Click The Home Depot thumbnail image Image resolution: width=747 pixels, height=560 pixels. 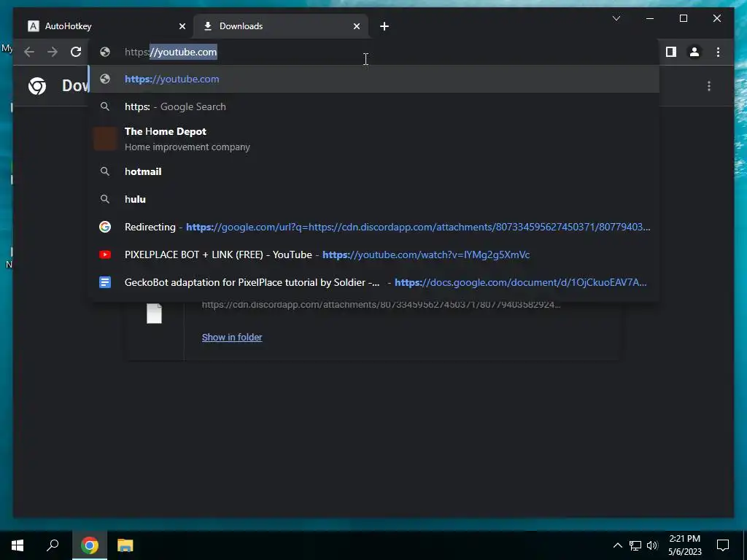click(105, 139)
